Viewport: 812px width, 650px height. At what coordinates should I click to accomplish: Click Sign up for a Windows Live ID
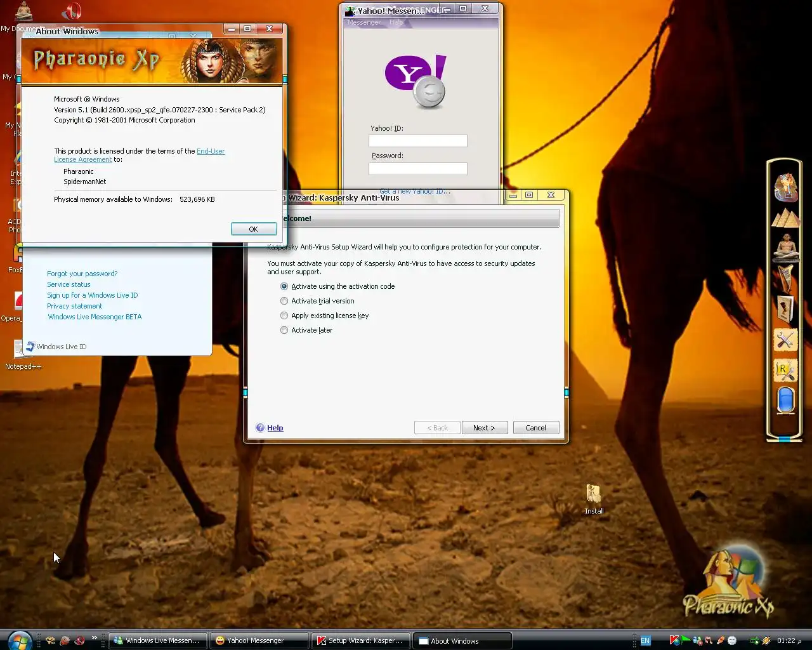pyautogui.click(x=92, y=295)
